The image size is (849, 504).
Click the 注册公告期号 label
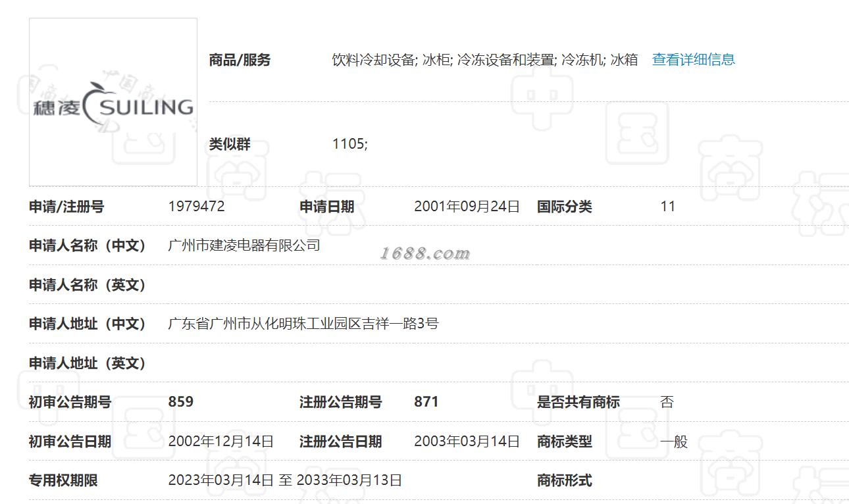[x=340, y=402]
